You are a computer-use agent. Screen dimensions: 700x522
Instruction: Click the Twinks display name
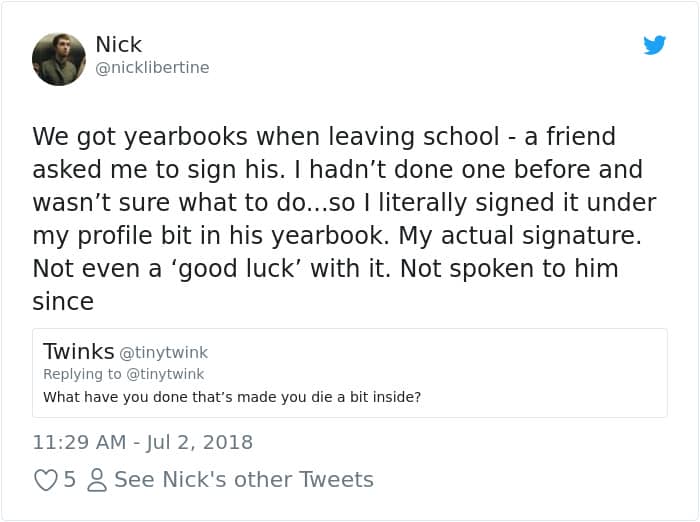78,351
